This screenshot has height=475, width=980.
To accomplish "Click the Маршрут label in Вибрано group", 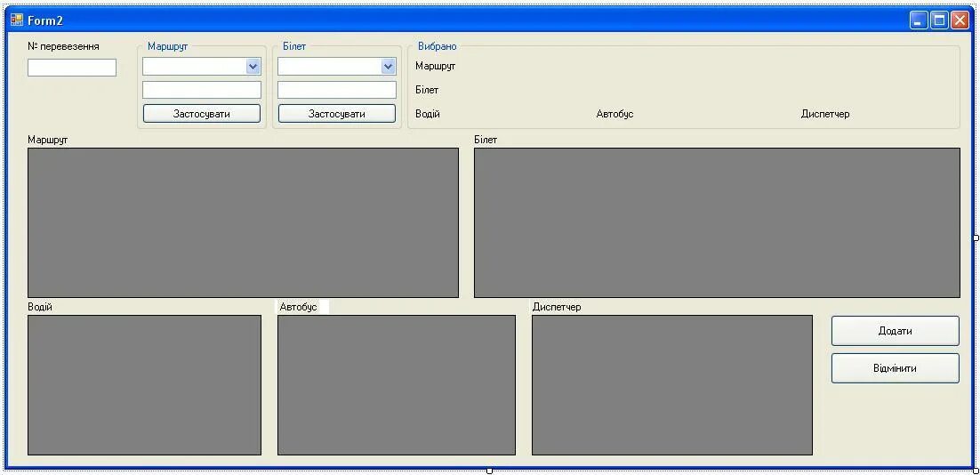I will 435,66.
